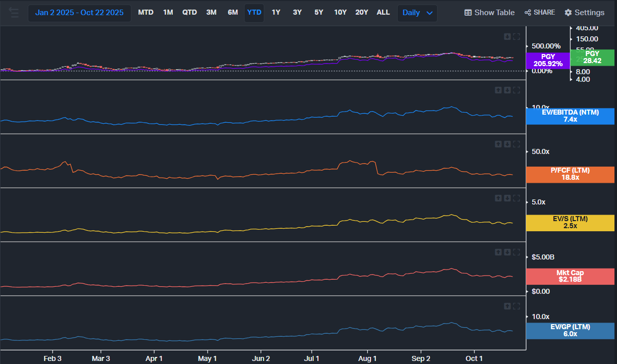Click the Mar 3 date axis label
The height and width of the screenshot is (364, 617).
(x=101, y=358)
